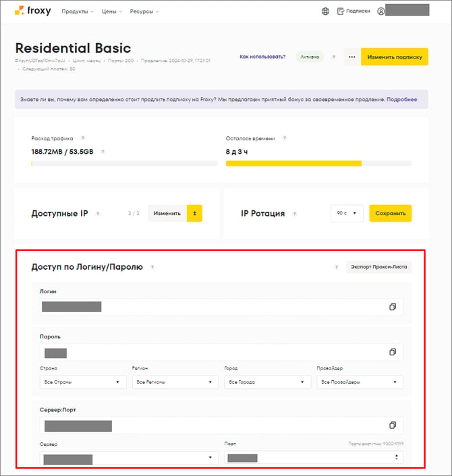452x476 pixels.
Task: Click the yellow plus/minus IP button
Action: pos(194,214)
